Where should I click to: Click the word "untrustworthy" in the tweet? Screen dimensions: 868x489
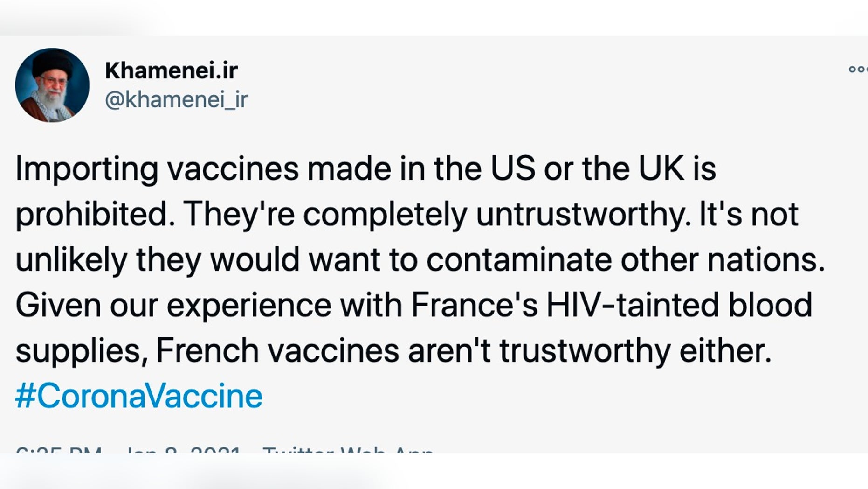pos(582,214)
